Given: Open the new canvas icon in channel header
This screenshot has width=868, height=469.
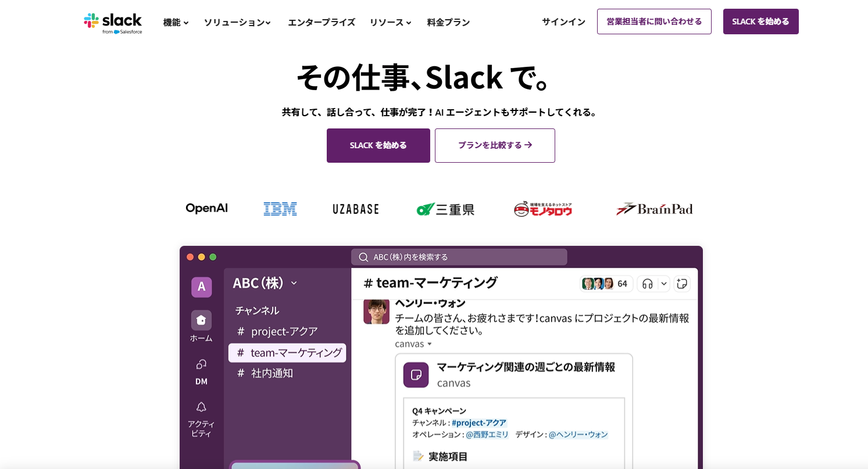Looking at the screenshot, I should [682, 284].
